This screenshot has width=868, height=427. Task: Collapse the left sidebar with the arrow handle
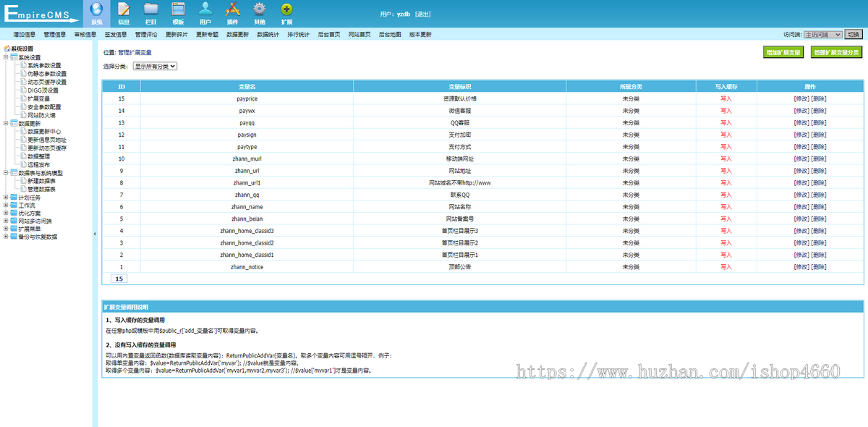95,234
